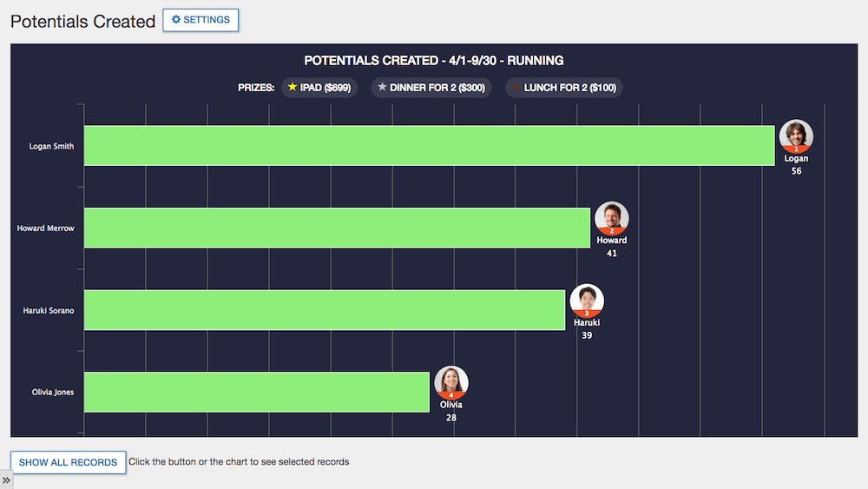This screenshot has width=868, height=489.
Task: Select Olivia's profile photo on the chart
Action: 451,382
